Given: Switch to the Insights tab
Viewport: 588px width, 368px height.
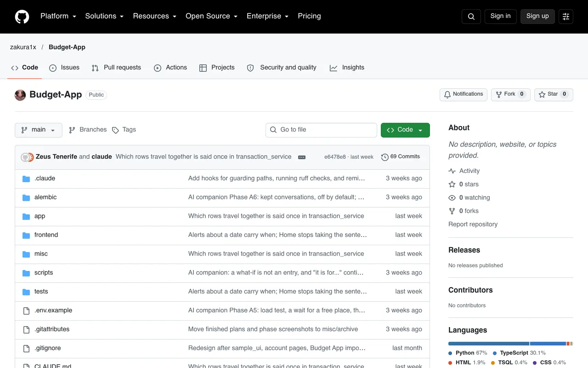Looking at the screenshot, I should 347,68.
